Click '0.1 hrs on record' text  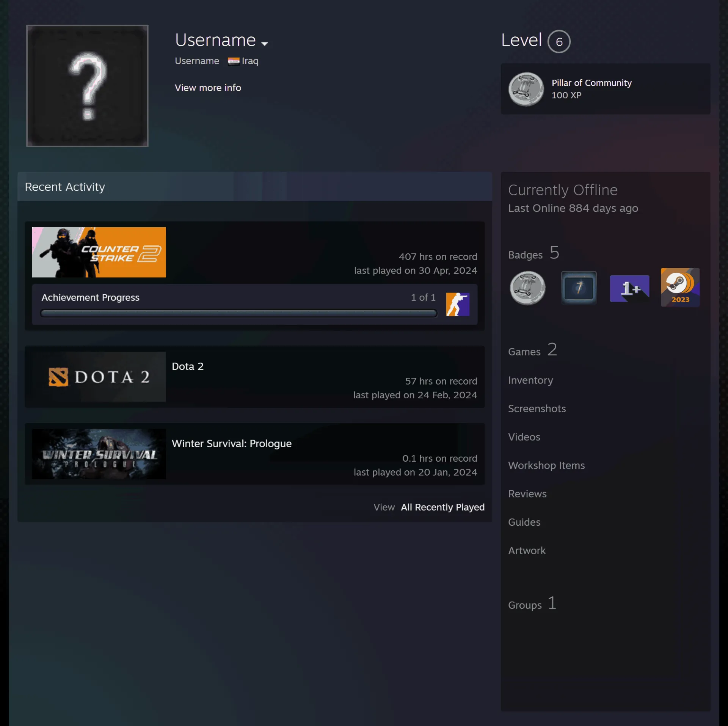(440, 459)
